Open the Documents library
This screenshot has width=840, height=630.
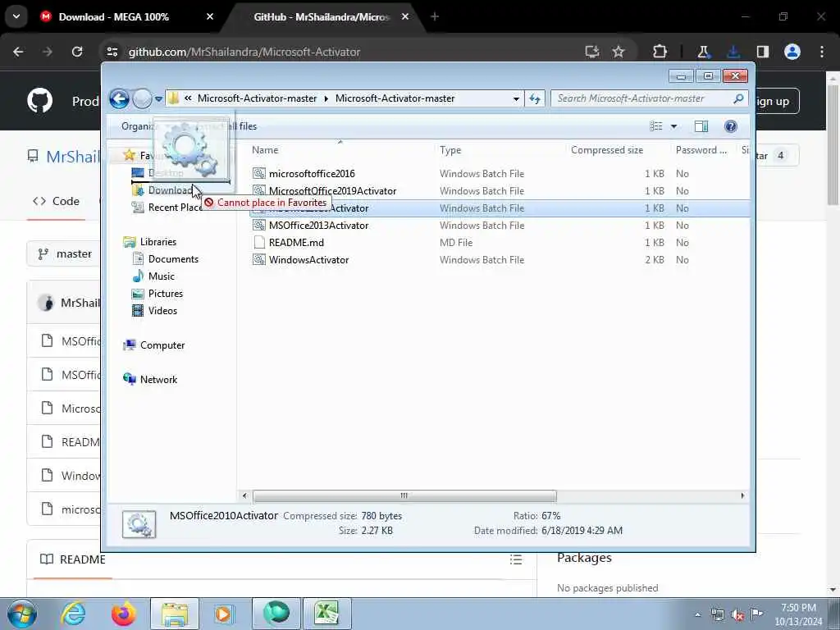(x=173, y=259)
